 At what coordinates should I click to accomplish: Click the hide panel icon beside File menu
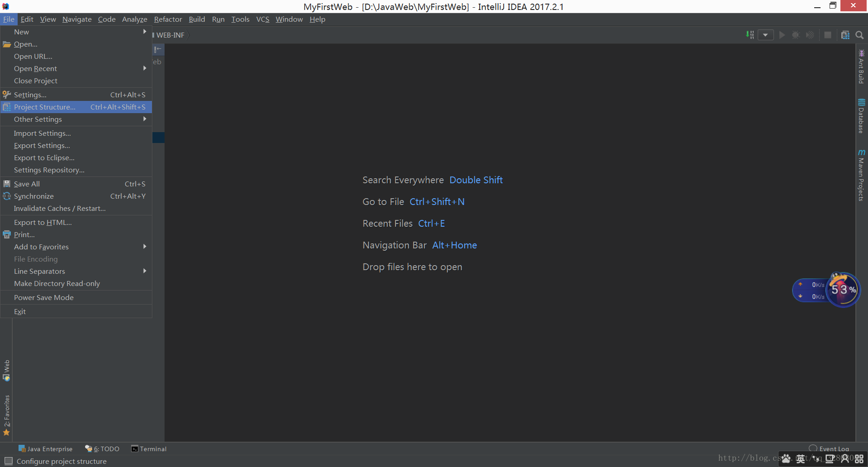(158, 49)
